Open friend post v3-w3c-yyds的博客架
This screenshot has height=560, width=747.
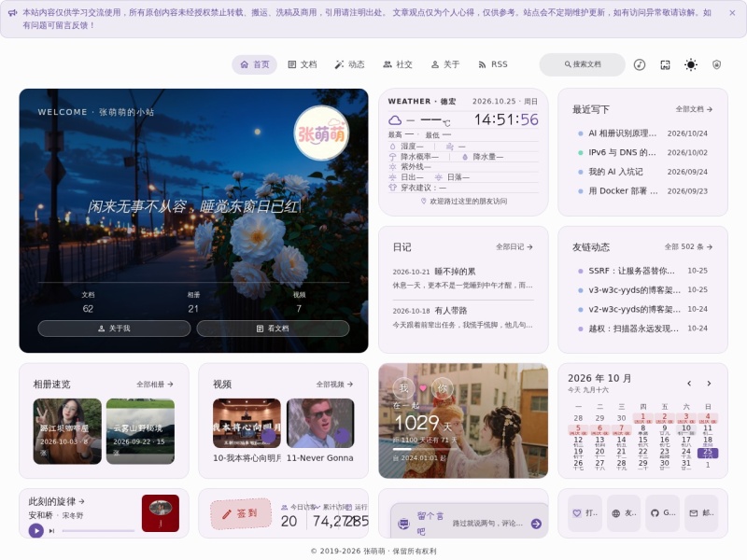pyautogui.click(x=642, y=289)
